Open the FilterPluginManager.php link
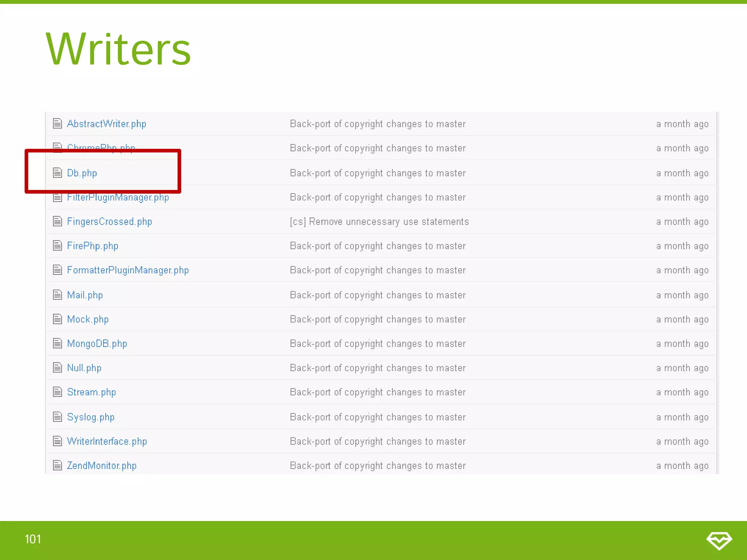Screen dimensions: 747x560 118,198
